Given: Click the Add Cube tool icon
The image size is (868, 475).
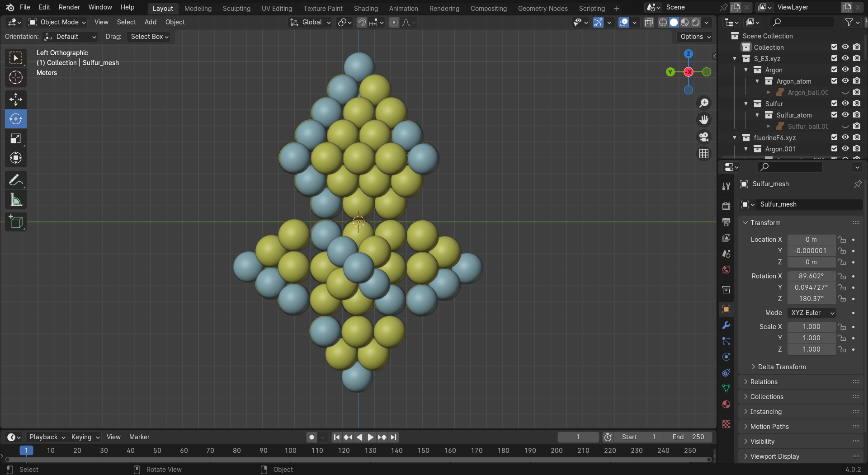Looking at the screenshot, I should 16,222.
